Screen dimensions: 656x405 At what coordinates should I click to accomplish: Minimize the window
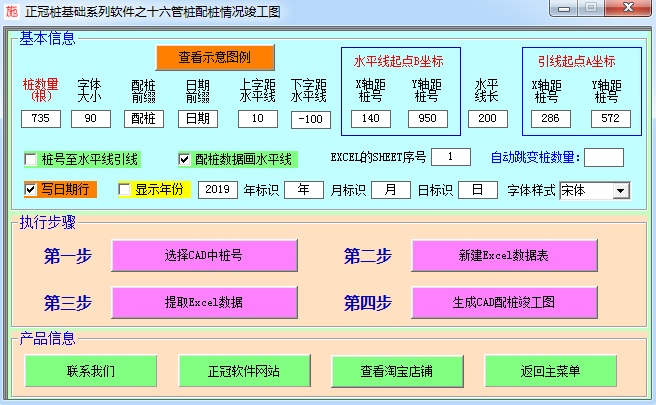click(564, 8)
